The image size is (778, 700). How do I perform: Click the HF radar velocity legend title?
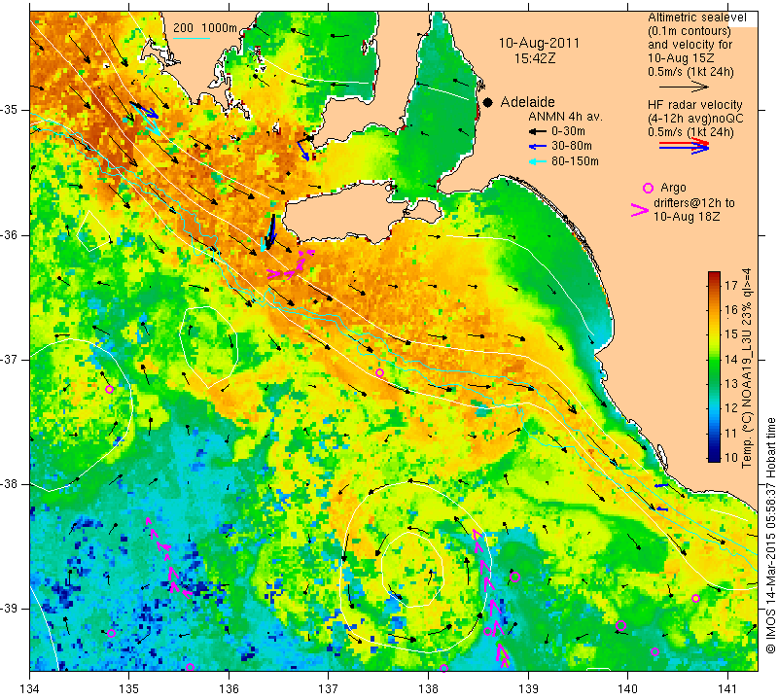694,105
